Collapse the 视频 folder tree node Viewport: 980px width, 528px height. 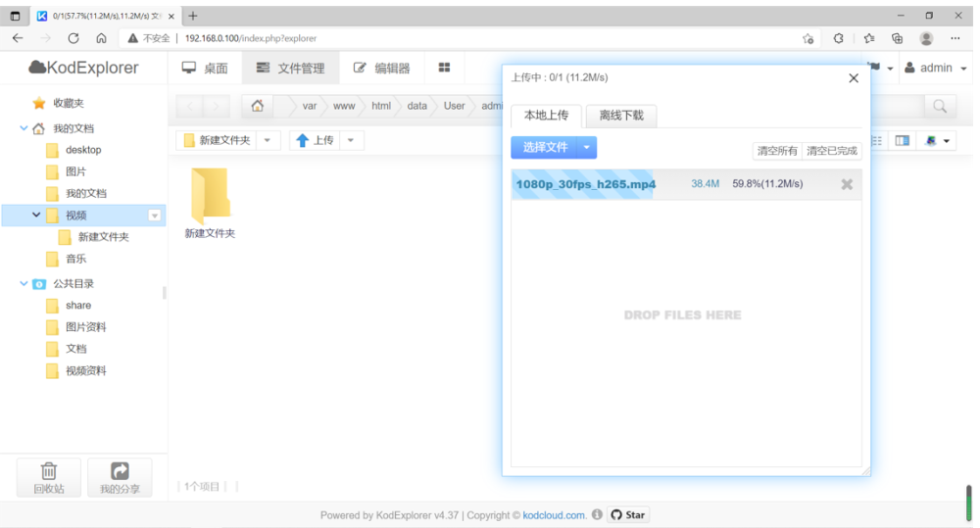36,215
